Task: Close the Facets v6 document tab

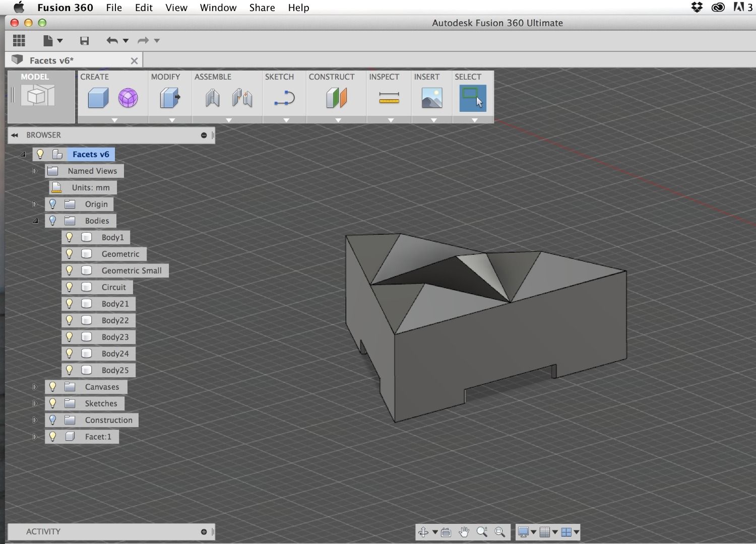Action: [x=134, y=60]
